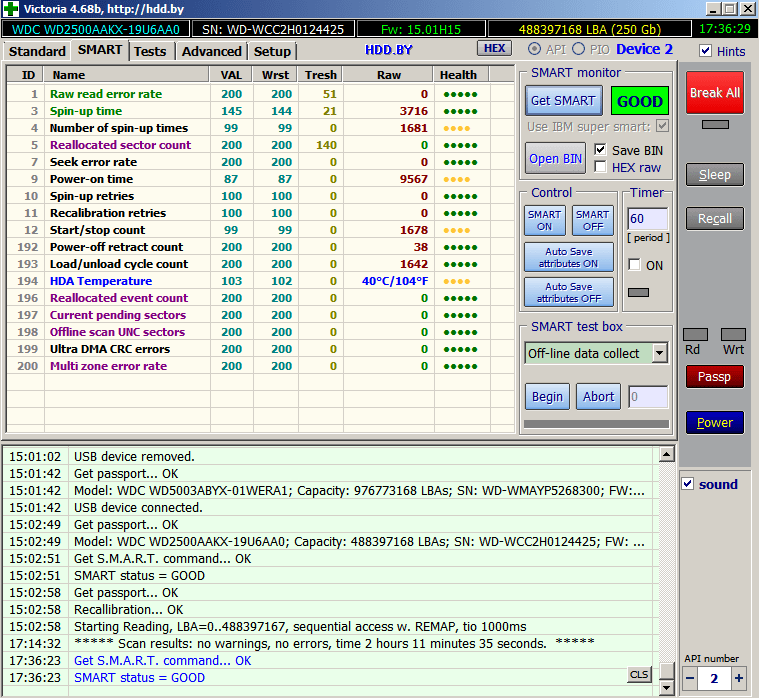The image size is (759, 698).
Task: Open the HDD.BY link
Action: [x=389, y=50]
